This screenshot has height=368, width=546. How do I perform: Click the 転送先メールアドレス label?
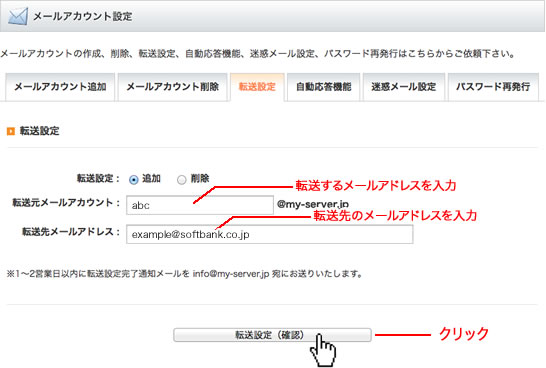tap(71, 232)
